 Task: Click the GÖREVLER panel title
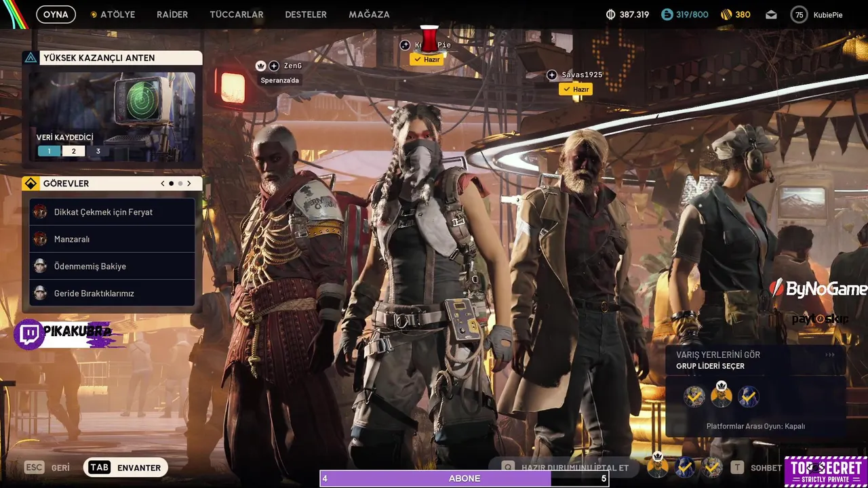click(x=66, y=184)
